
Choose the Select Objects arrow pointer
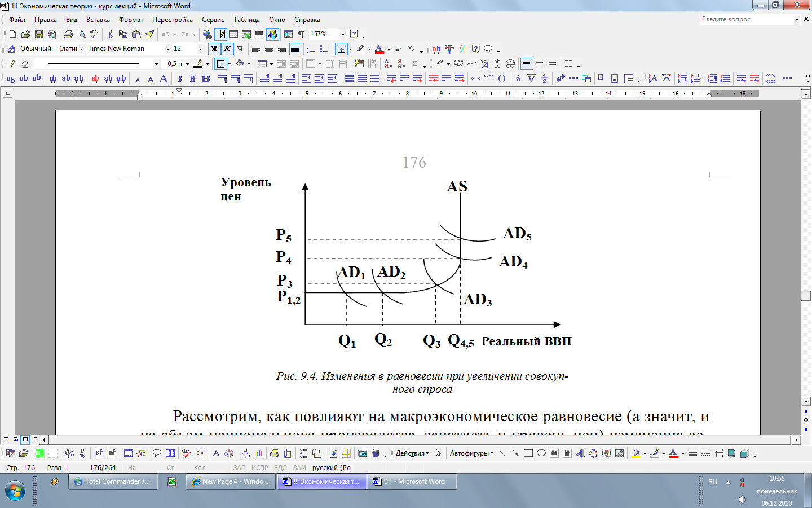(x=438, y=453)
